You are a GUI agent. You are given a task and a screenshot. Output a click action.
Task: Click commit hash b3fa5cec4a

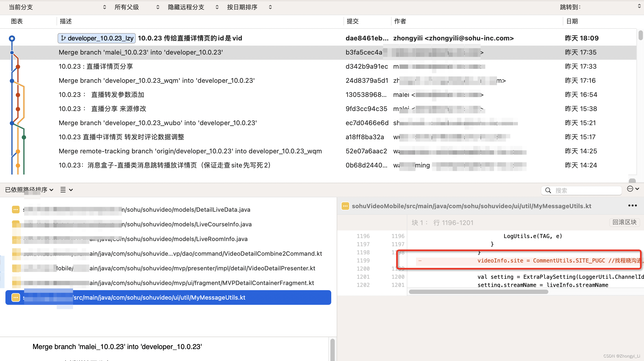364,52
